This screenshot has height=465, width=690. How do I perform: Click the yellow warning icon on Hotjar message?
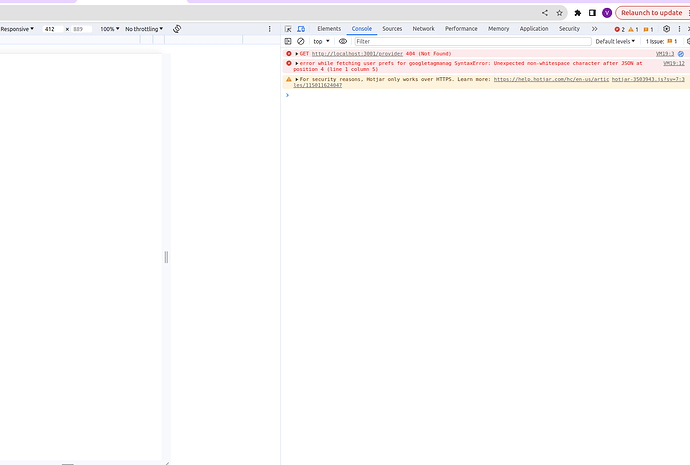(289, 80)
